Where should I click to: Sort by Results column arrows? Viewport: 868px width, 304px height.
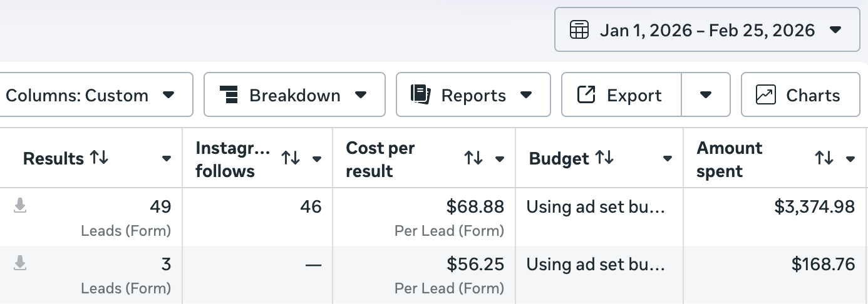pyautogui.click(x=99, y=158)
